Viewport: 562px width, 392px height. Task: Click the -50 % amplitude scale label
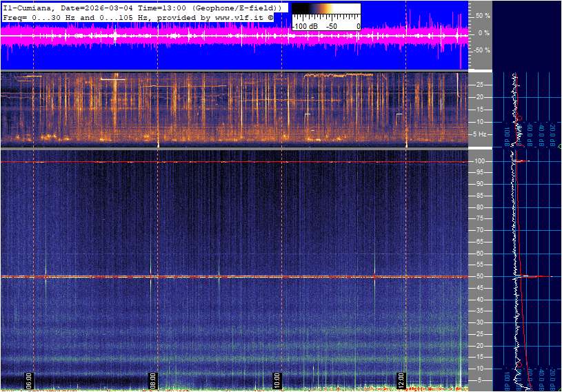coord(481,50)
